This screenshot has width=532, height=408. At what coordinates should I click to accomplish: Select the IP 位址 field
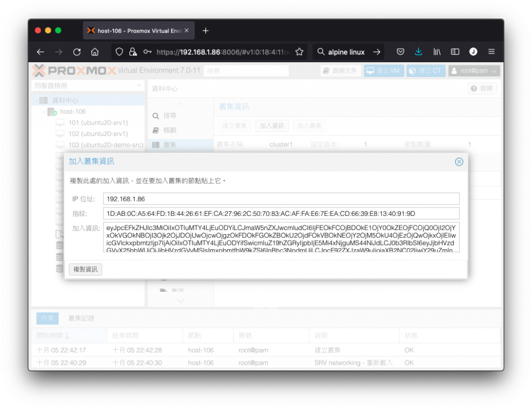tap(281, 199)
